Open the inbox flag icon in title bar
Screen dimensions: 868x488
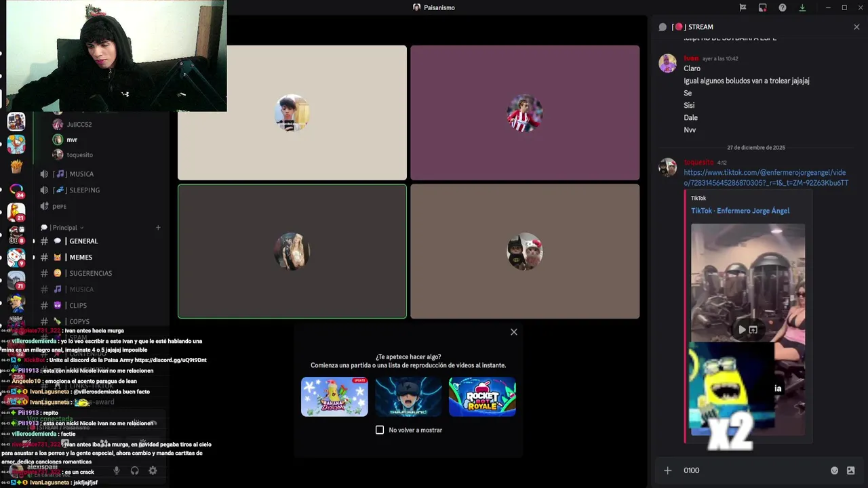(x=743, y=7)
